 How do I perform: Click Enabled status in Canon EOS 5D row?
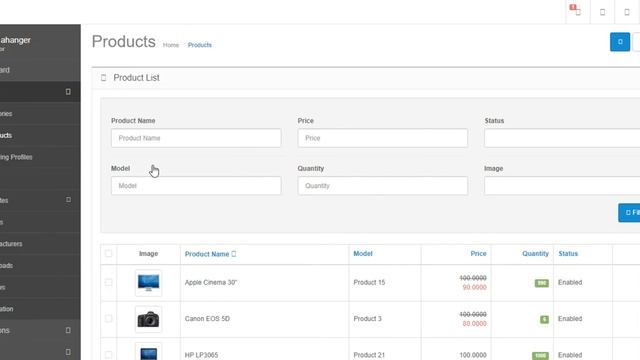click(570, 318)
